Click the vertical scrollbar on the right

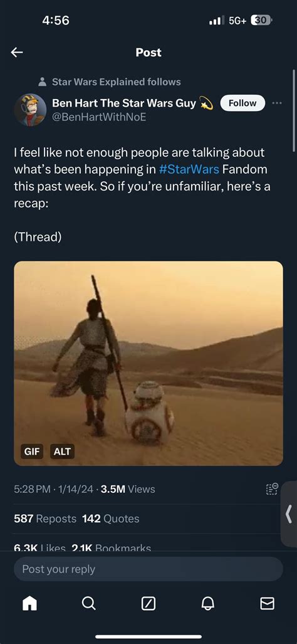coord(294,111)
